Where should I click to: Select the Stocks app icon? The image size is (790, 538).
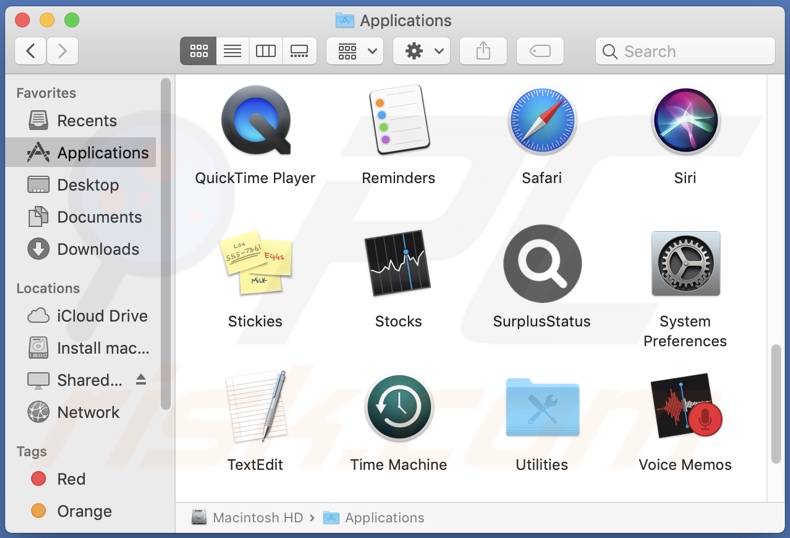(x=398, y=263)
